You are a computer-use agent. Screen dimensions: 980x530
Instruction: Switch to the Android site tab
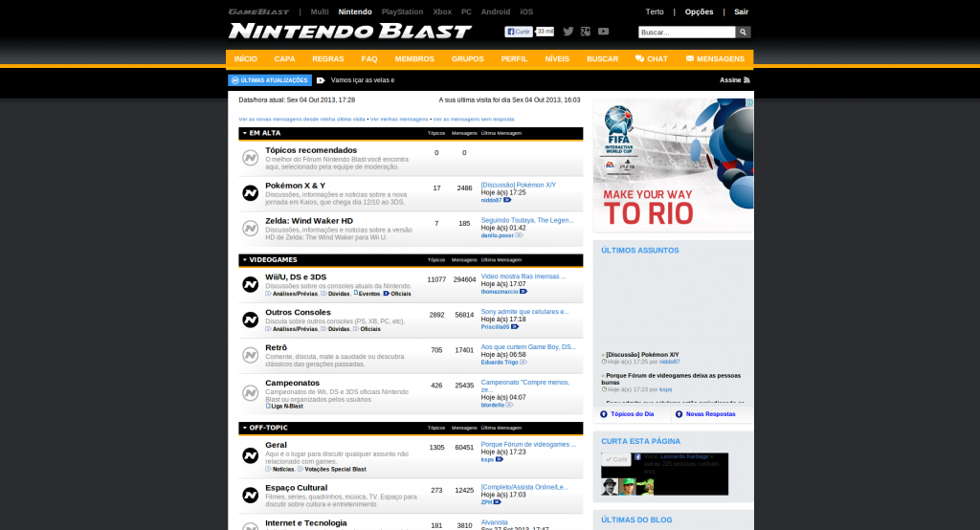click(496, 11)
